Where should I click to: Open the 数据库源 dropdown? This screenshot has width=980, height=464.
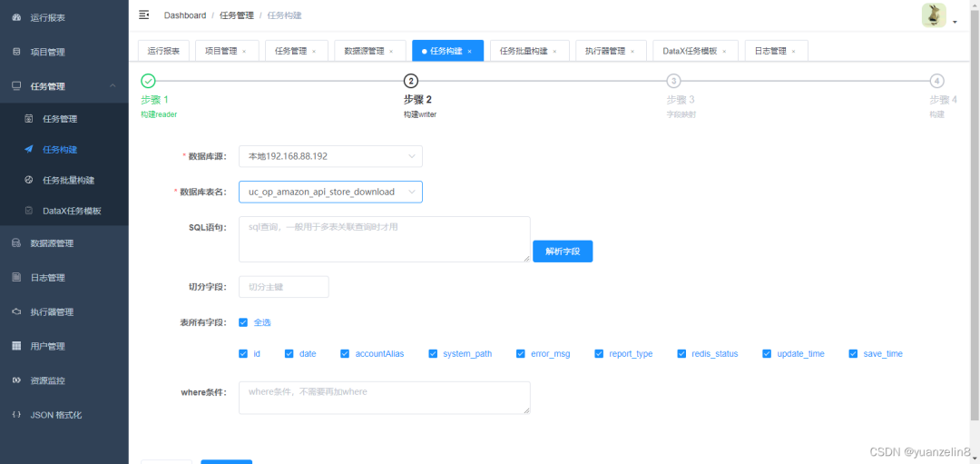[330, 156]
